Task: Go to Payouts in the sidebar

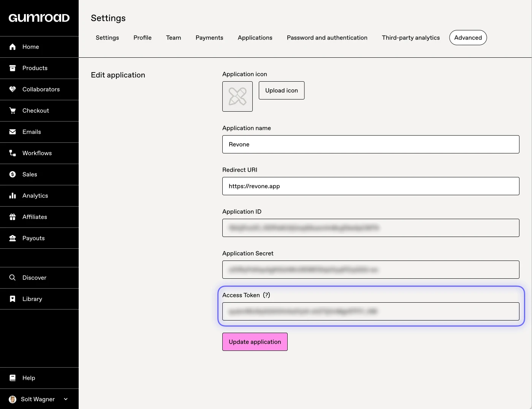Action: (x=39, y=238)
